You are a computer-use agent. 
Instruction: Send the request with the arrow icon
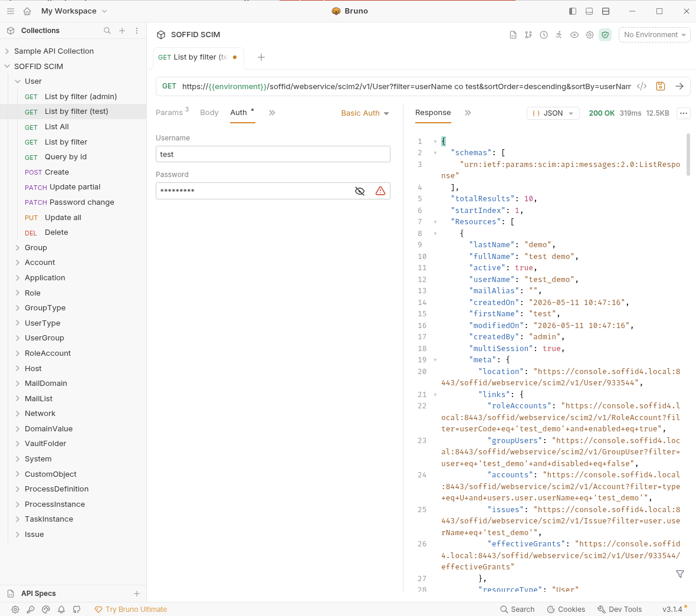click(679, 86)
